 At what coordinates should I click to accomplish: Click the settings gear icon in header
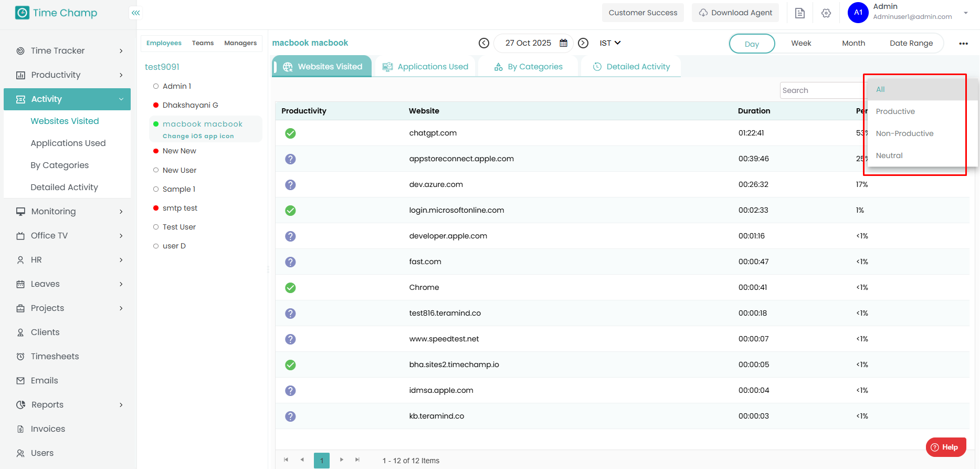pyautogui.click(x=826, y=13)
